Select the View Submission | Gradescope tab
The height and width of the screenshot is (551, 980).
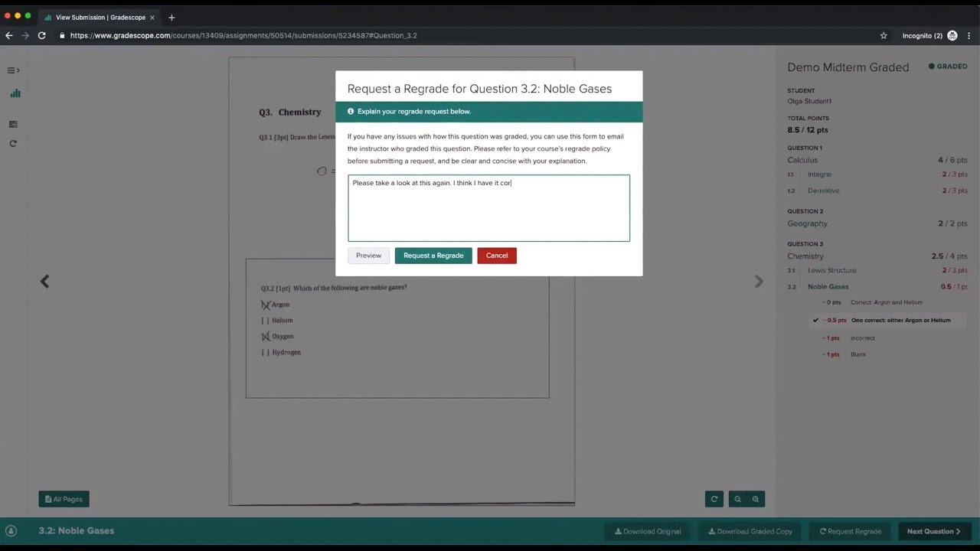click(100, 17)
